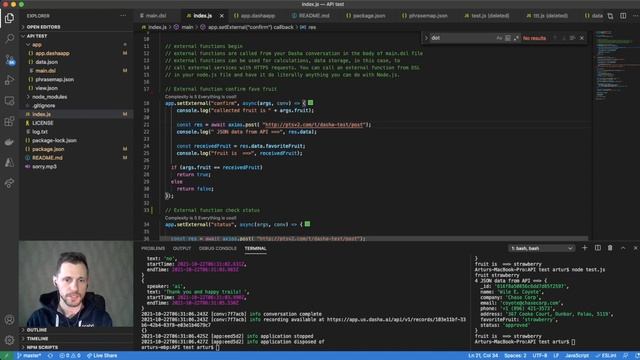Collapse the app folder in explorer
Viewport: 640px width, 360px height.
click(x=37, y=44)
